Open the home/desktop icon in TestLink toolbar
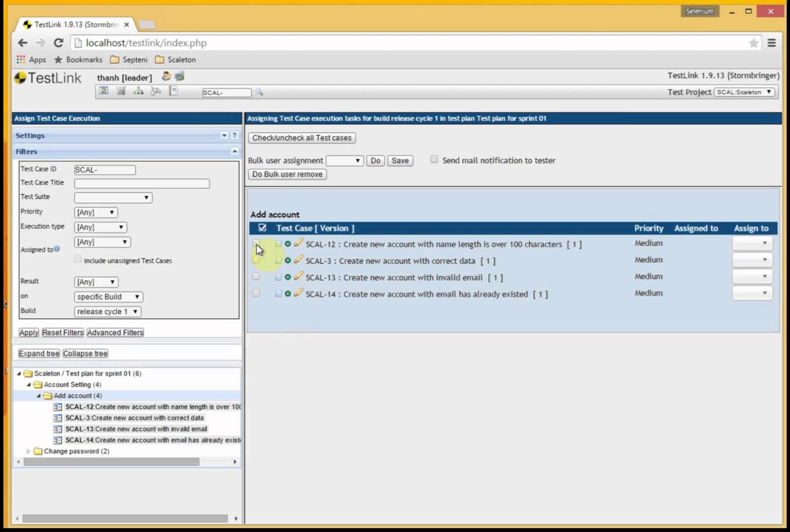Viewport: 790px width, 532px height. click(103, 91)
